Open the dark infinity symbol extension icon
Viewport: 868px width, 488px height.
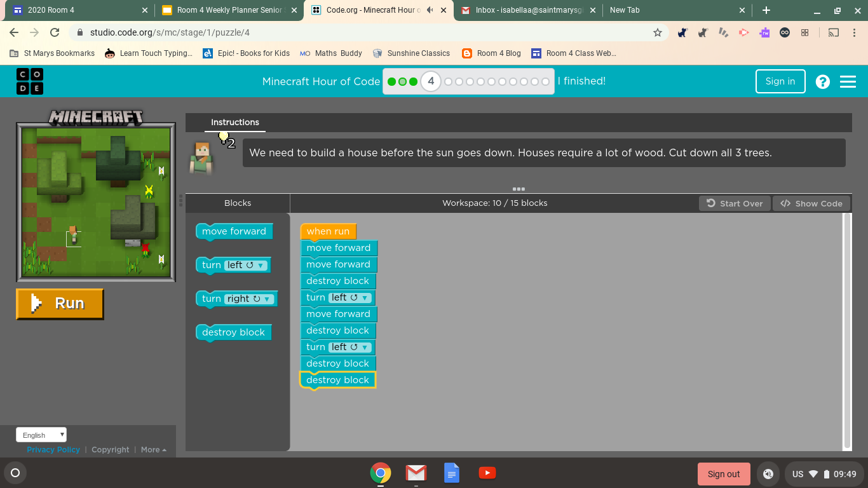[x=785, y=32]
